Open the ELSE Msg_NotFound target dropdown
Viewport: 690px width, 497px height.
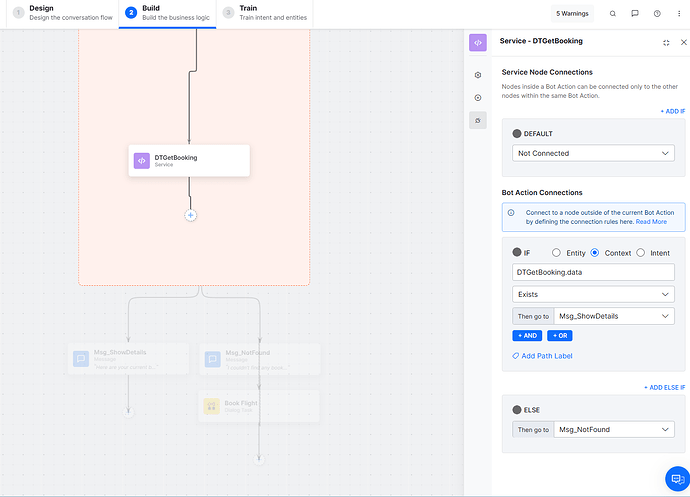[613, 429]
